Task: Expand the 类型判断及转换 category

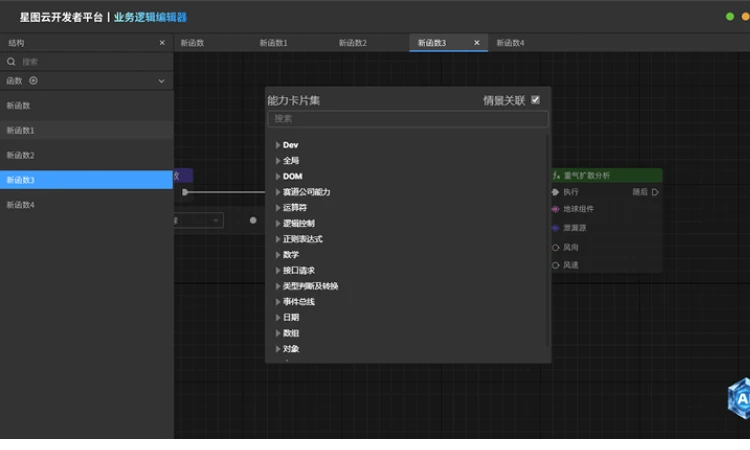Action: click(278, 286)
